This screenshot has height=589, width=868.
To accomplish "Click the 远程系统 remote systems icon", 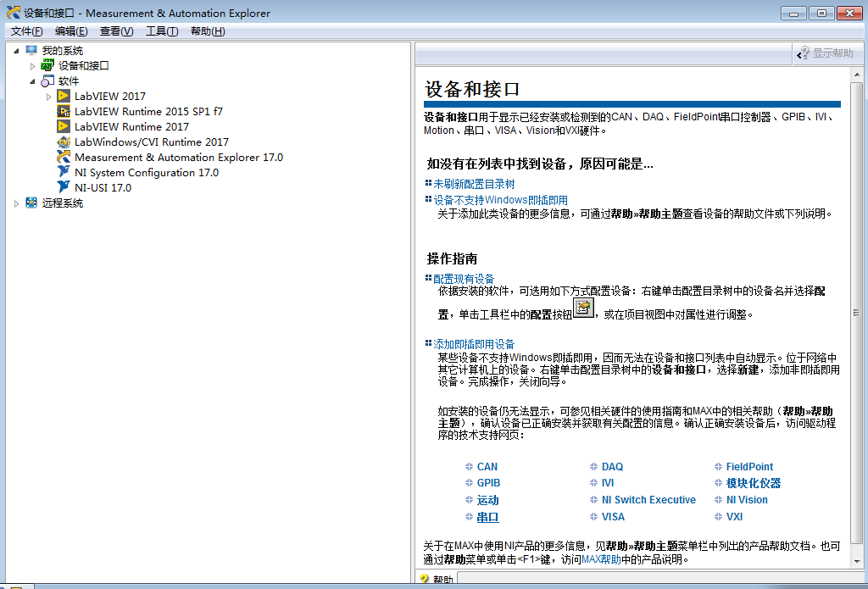I will point(31,203).
